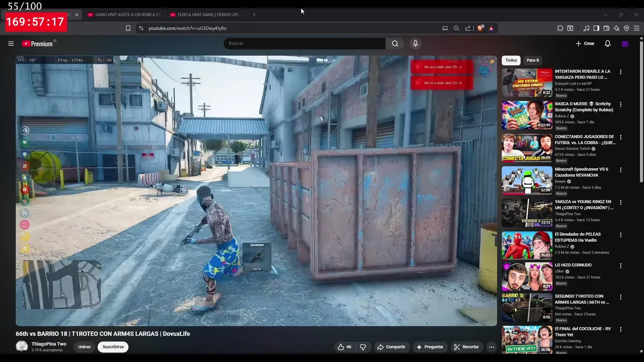Click the Suscribirse button
This screenshot has width=644, height=362.
(113, 347)
